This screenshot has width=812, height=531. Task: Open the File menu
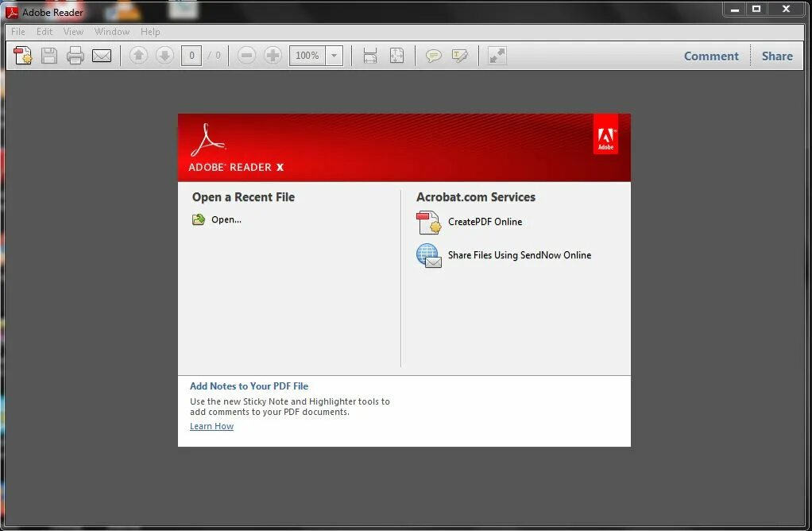(18, 32)
